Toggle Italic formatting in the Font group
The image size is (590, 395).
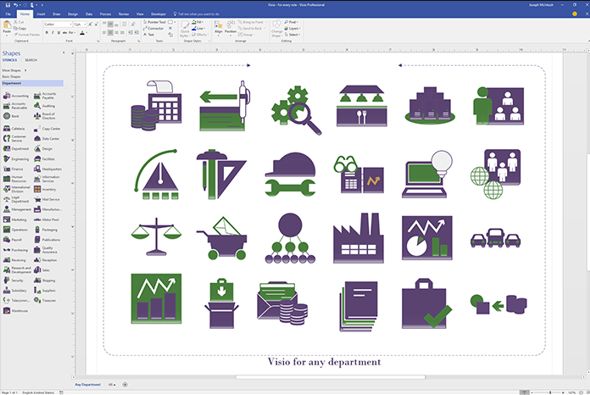click(x=53, y=33)
